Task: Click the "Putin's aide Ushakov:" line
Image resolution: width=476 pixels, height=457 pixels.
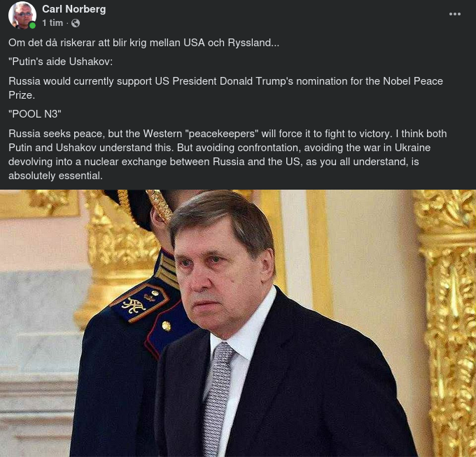Action: 60,62
